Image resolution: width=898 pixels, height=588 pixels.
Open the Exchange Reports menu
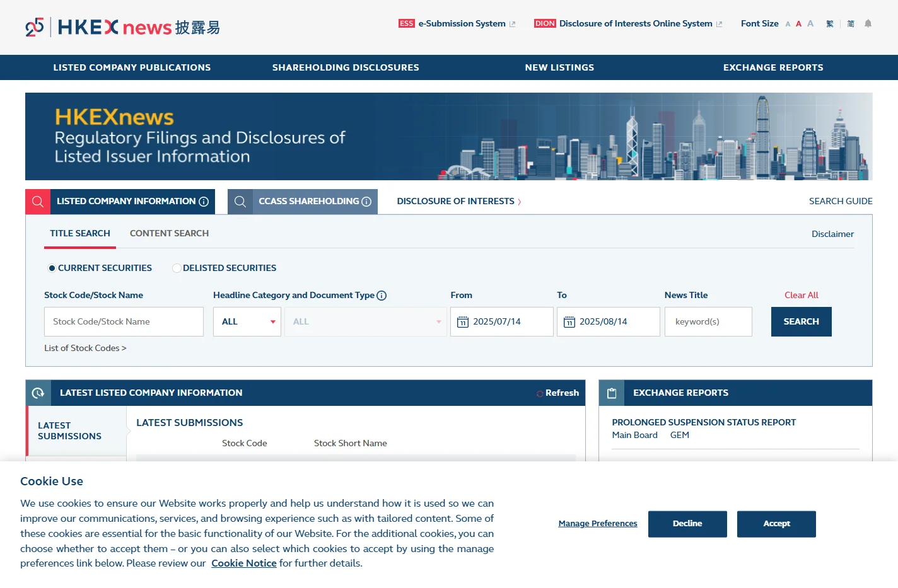click(773, 67)
